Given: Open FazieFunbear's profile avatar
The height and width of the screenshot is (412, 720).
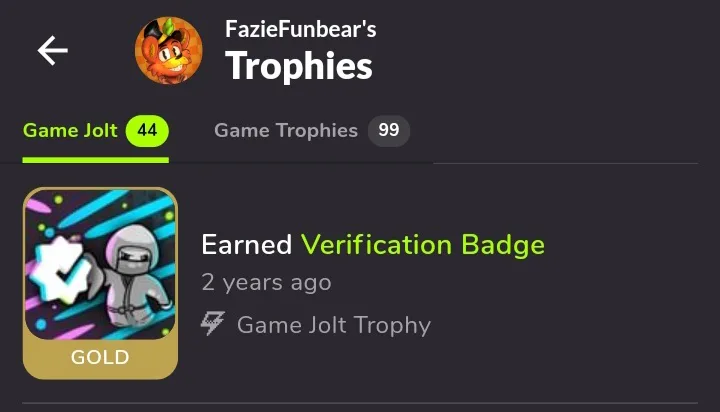Looking at the screenshot, I should [169, 51].
